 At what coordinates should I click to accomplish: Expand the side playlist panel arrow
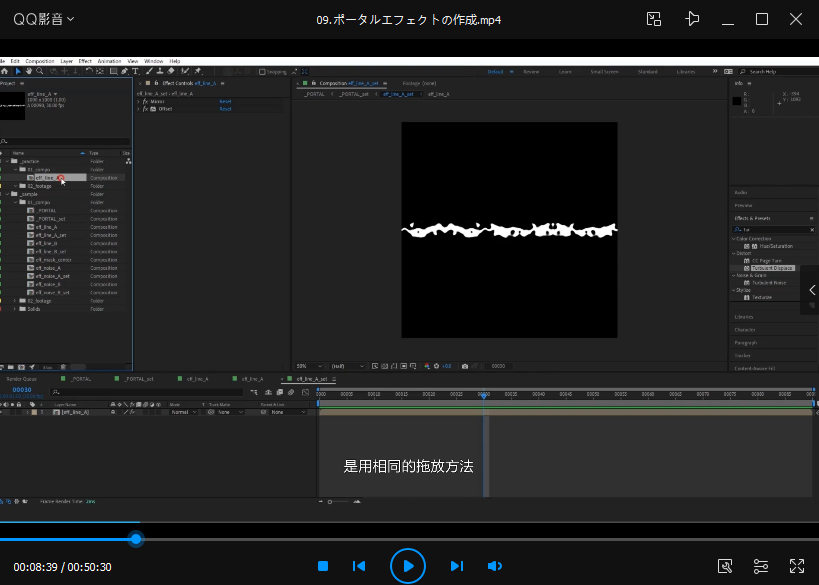click(811, 290)
